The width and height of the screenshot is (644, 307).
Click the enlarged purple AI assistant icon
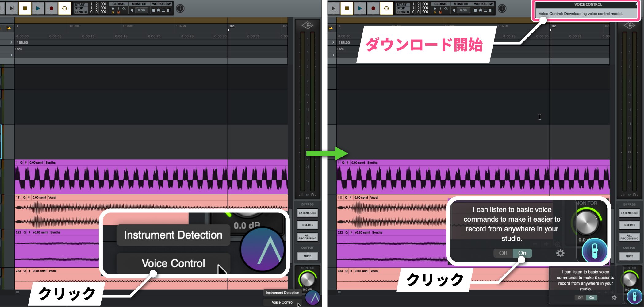tap(262, 249)
